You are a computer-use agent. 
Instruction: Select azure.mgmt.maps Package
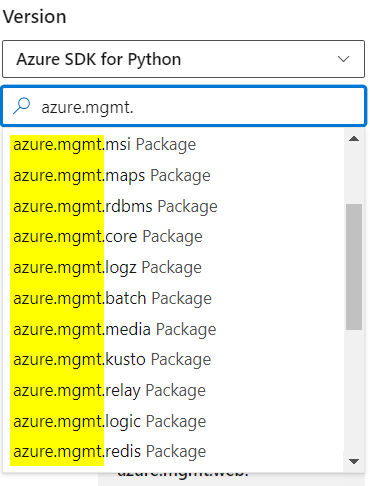(x=173, y=175)
